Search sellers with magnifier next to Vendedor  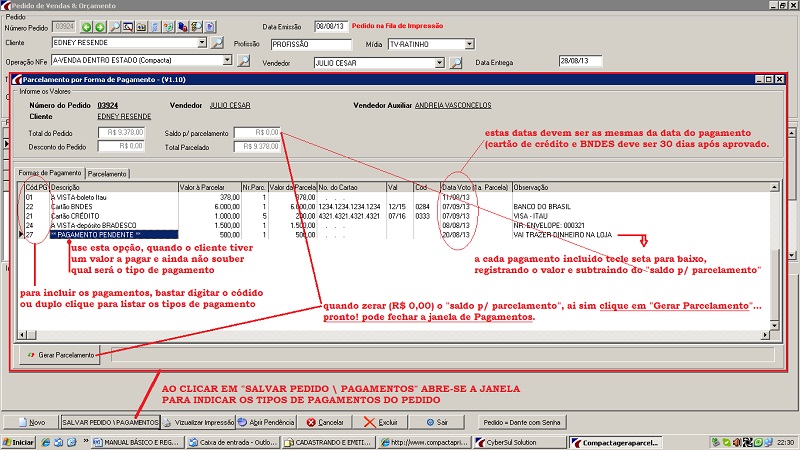coord(456,63)
